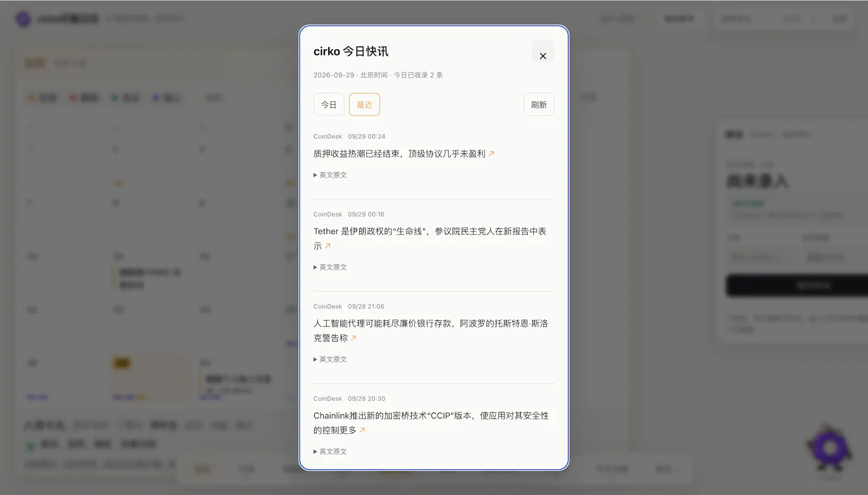Open headline Tether 是伊朗政权的"生命线"
This screenshot has width=868, height=495.
click(x=430, y=239)
